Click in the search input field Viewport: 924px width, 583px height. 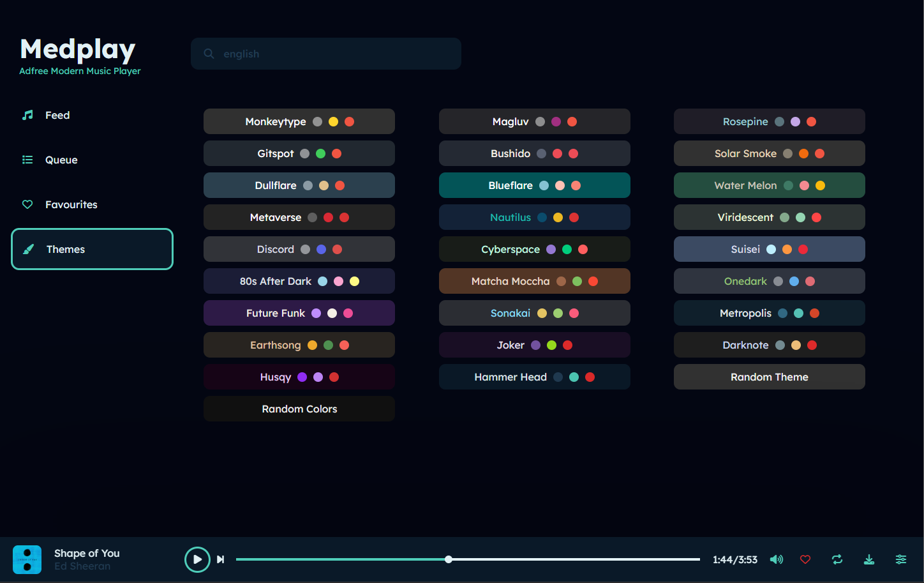tap(332, 54)
